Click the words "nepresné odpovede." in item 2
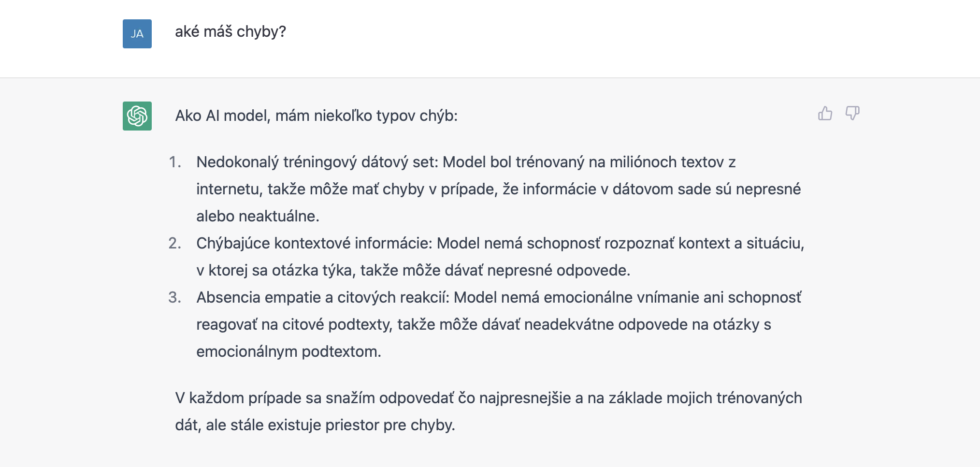Image resolution: width=980 pixels, height=467 pixels. 559,270
